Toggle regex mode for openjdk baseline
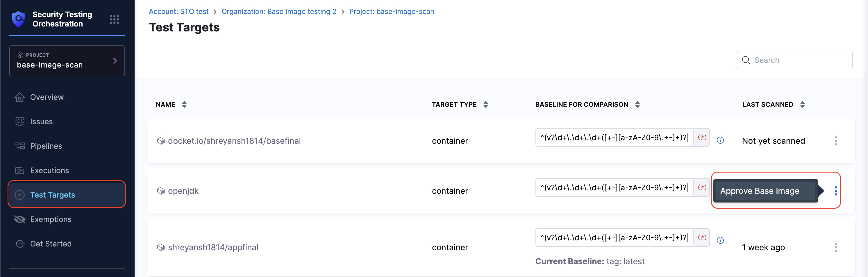868x277 pixels. coord(702,187)
